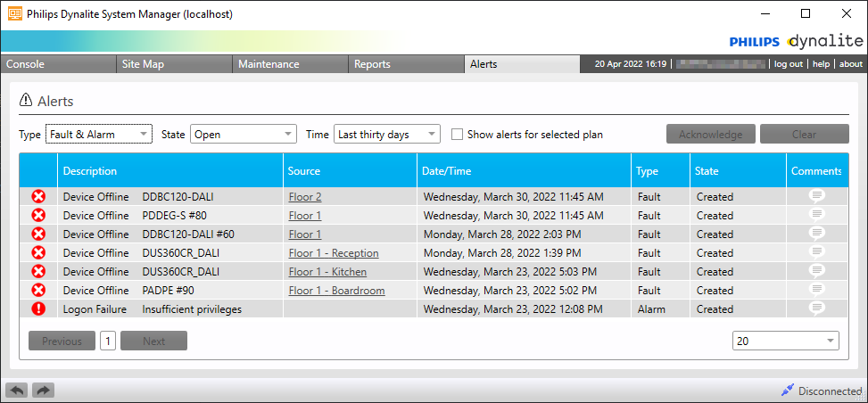Go to the Reports tab
Image resolution: width=868 pixels, height=403 pixels.
tap(372, 64)
